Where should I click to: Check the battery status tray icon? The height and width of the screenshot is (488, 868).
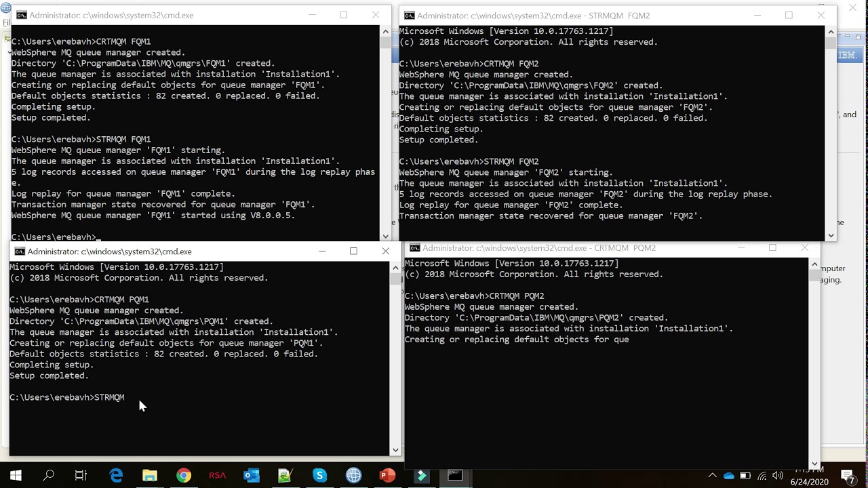[745, 476]
